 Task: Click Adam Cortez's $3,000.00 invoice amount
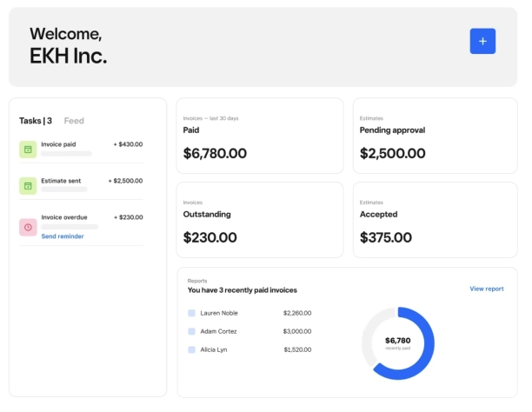296,331
